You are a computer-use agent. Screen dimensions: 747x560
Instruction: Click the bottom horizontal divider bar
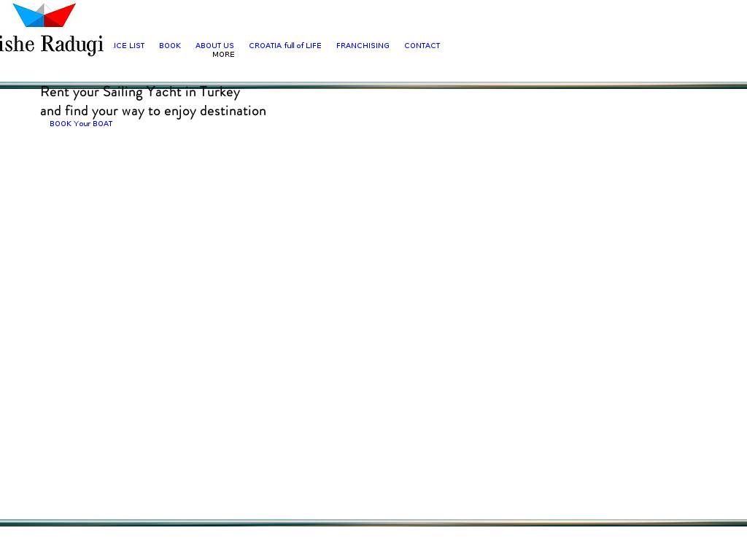[373, 523]
